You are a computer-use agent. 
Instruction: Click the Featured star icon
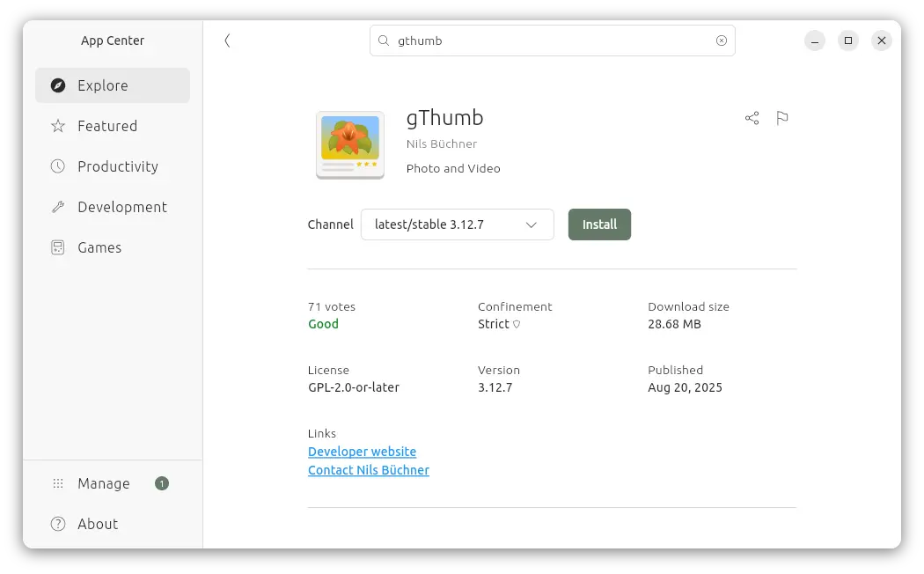pyautogui.click(x=58, y=126)
